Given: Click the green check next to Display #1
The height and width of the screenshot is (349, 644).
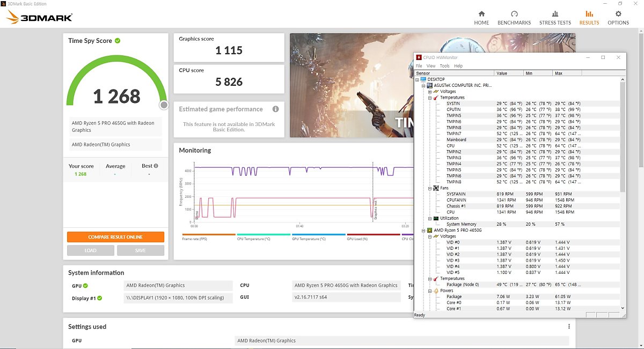Looking at the screenshot, I should coord(99,298).
